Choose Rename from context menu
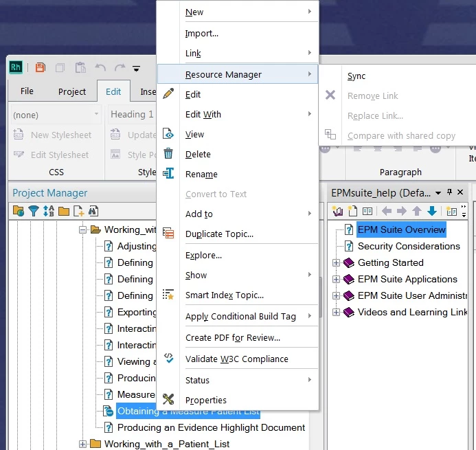 point(238,175)
